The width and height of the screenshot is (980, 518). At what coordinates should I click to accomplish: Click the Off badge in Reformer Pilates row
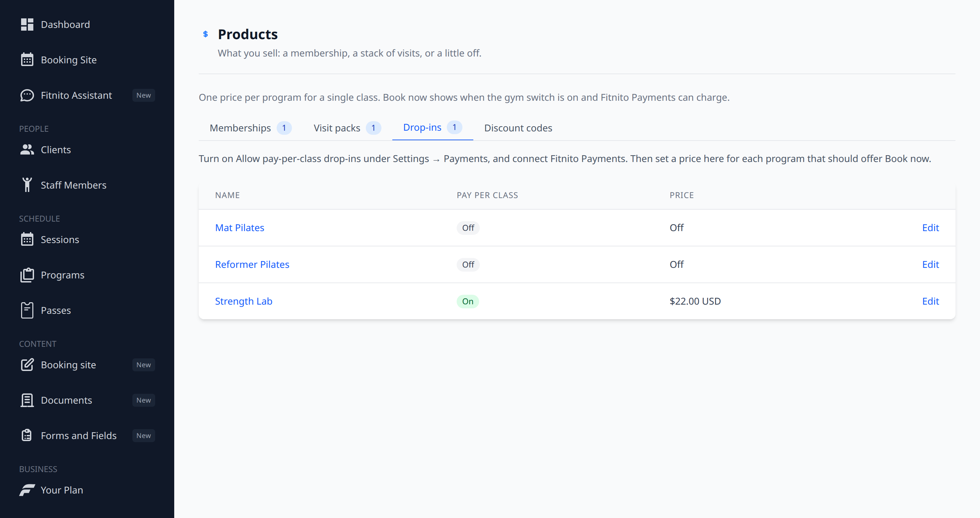click(x=468, y=264)
